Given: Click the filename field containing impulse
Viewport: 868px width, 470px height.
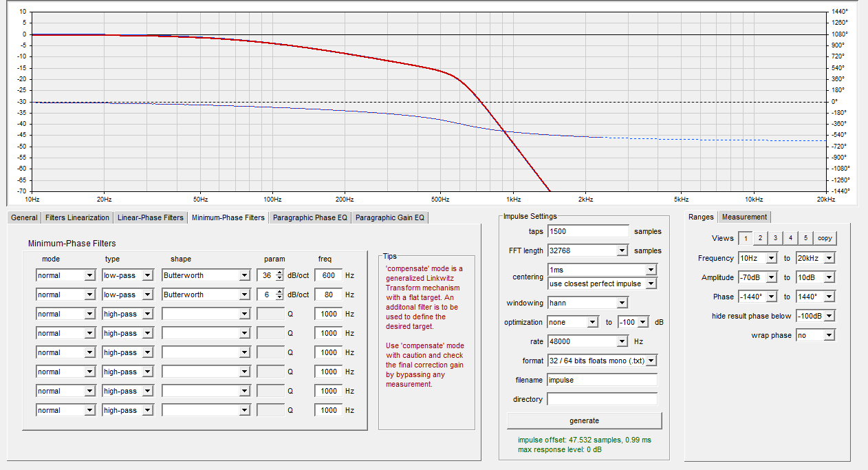Looking at the screenshot, I should pyautogui.click(x=603, y=380).
